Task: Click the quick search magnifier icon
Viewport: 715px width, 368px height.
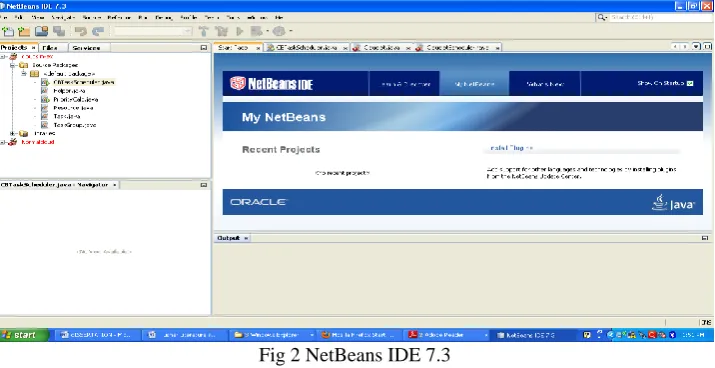Action: 602,17
